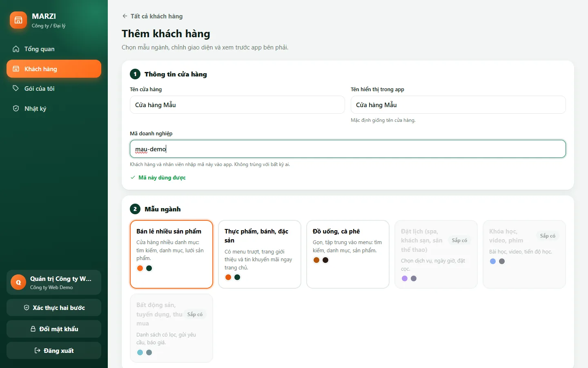This screenshot has height=368, width=588.
Task: Pick the Đồ uống, cà phê template
Action: (348, 254)
